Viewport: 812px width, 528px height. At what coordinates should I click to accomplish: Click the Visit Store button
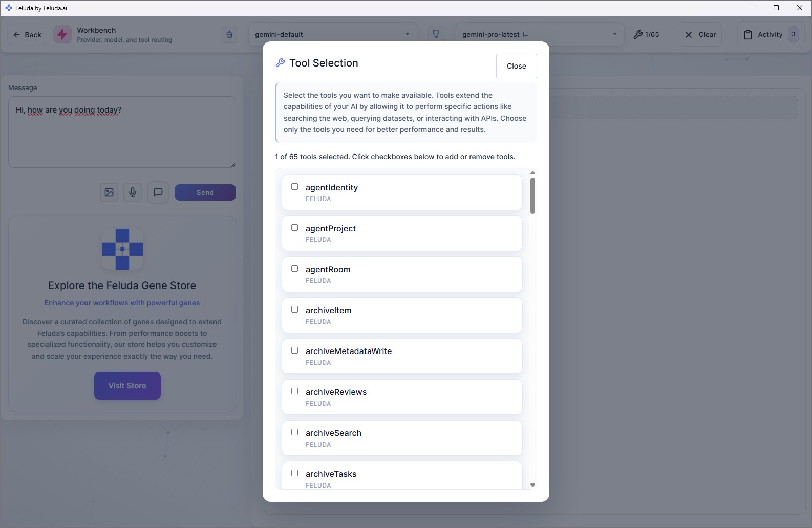(127, 386)
